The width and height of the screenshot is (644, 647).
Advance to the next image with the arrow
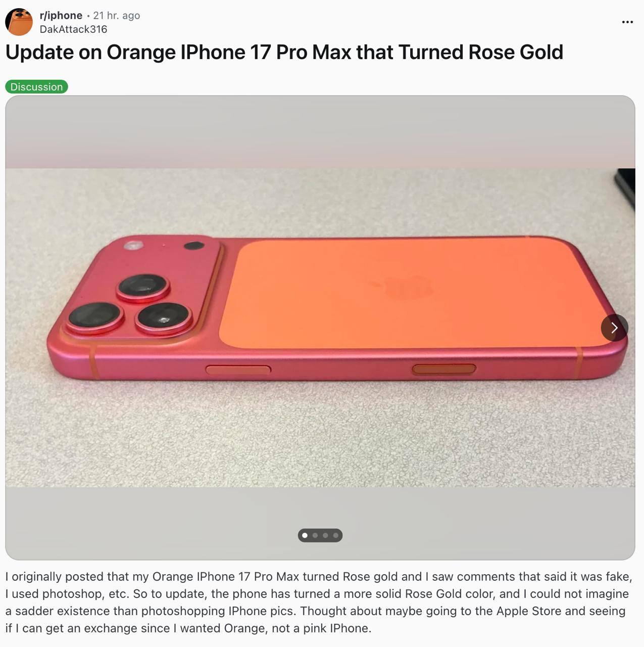[x=614, y=328]
